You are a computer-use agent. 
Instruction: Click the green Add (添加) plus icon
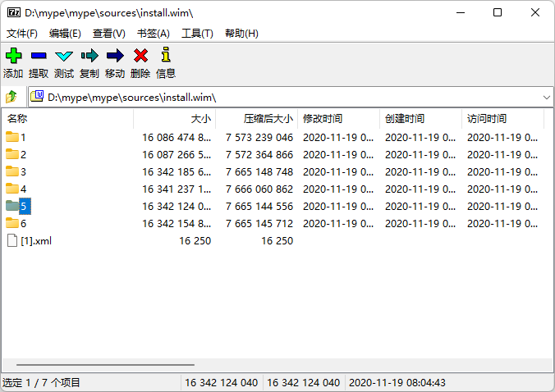[x=13, y=56]
